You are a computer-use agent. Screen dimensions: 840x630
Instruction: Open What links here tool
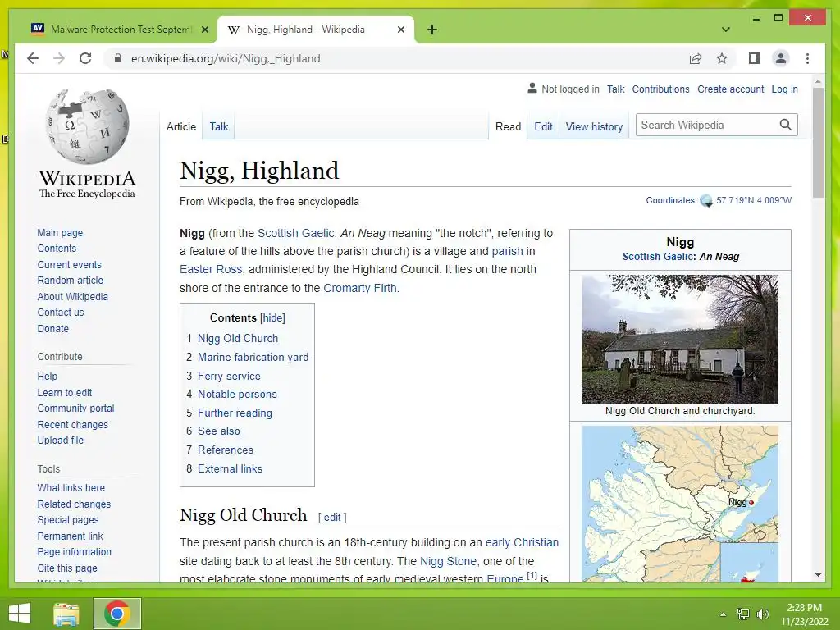pos(71,488)
